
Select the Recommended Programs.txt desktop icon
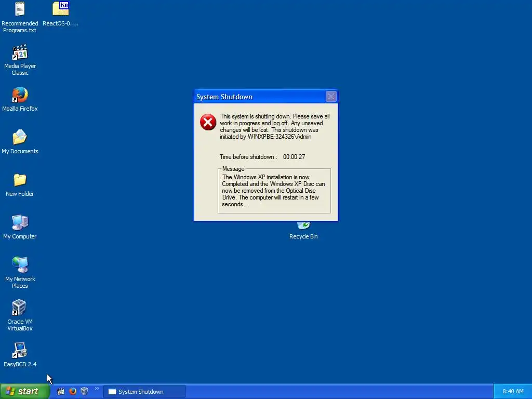pos(20,17)
